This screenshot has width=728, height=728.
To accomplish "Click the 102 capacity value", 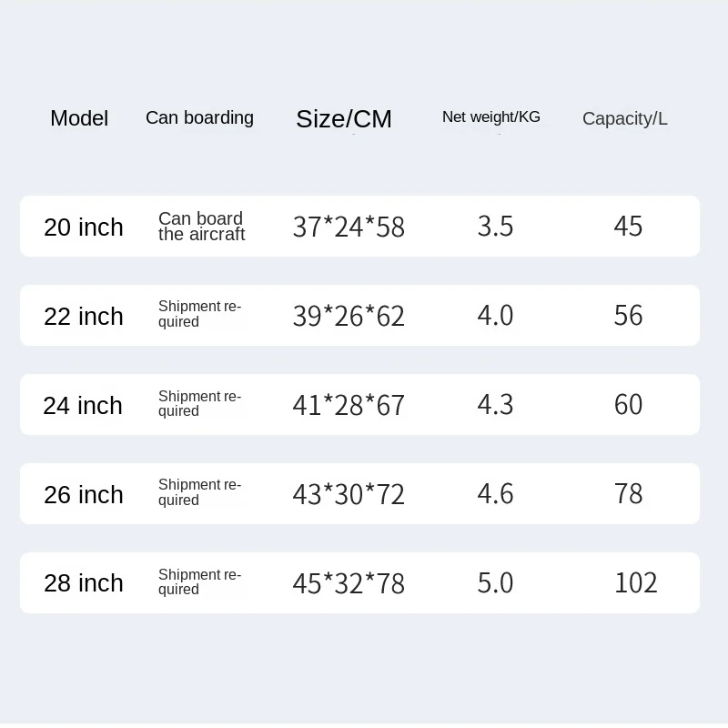I will pyautogui.click(x=636, y=582).
